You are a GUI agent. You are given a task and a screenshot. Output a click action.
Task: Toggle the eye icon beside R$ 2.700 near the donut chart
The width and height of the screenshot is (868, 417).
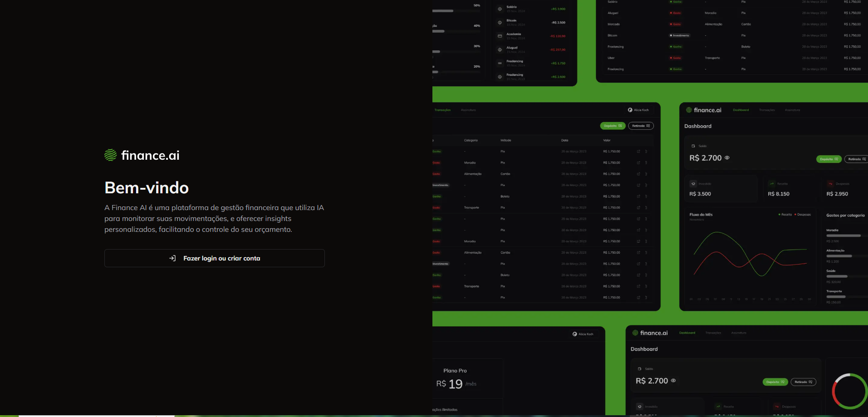(673, 381)
